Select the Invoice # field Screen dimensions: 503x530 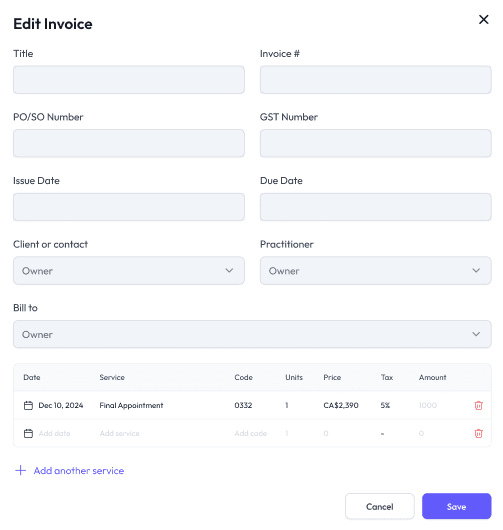(376, 80)
